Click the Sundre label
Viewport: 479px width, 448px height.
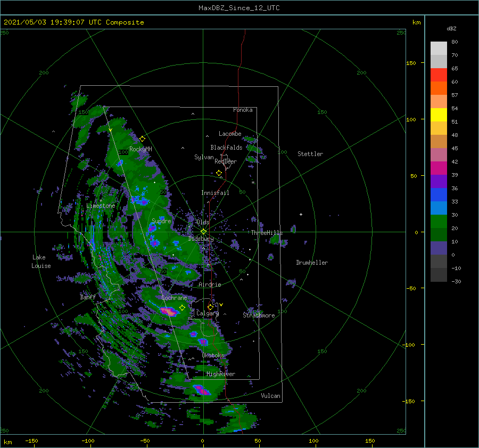click(161, 221)
